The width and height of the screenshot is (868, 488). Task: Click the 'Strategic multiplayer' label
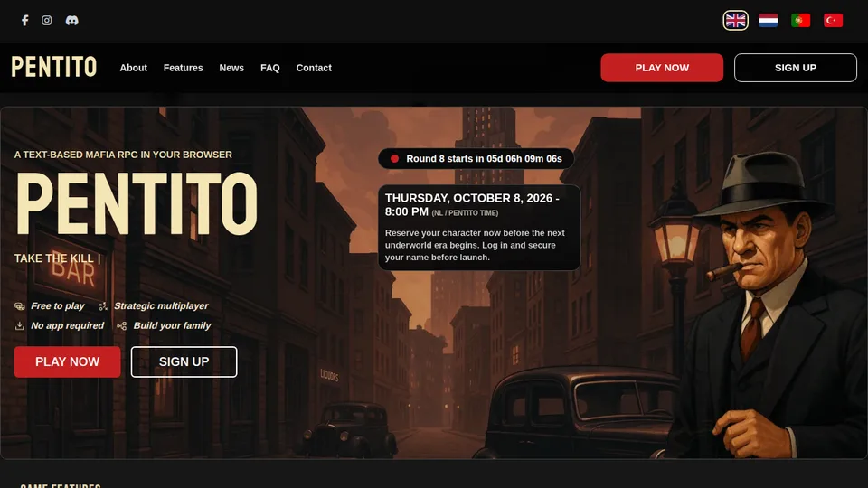[x=161, y=306]
